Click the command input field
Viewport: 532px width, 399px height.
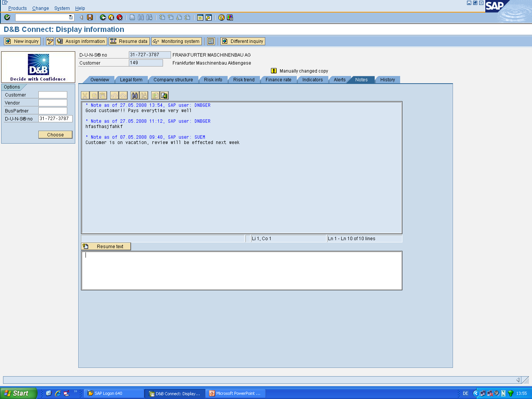tap(42, 17)
